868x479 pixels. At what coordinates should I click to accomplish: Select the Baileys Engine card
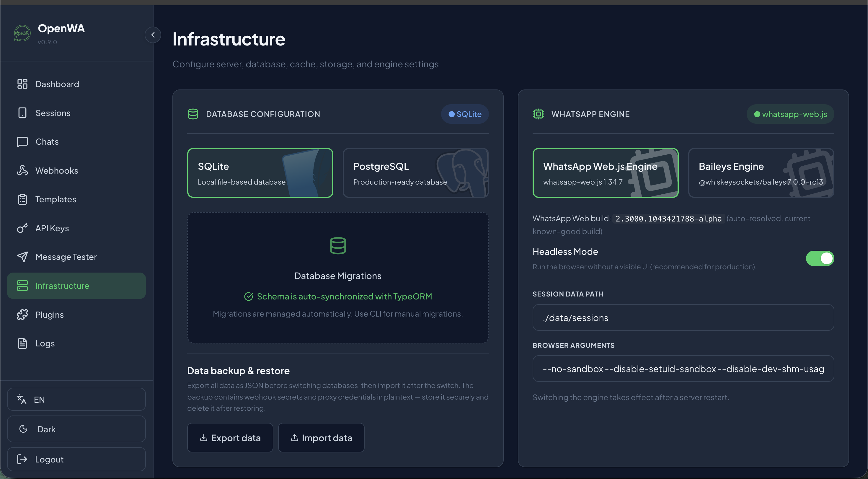pyautogui.click(x=761, y=173)
